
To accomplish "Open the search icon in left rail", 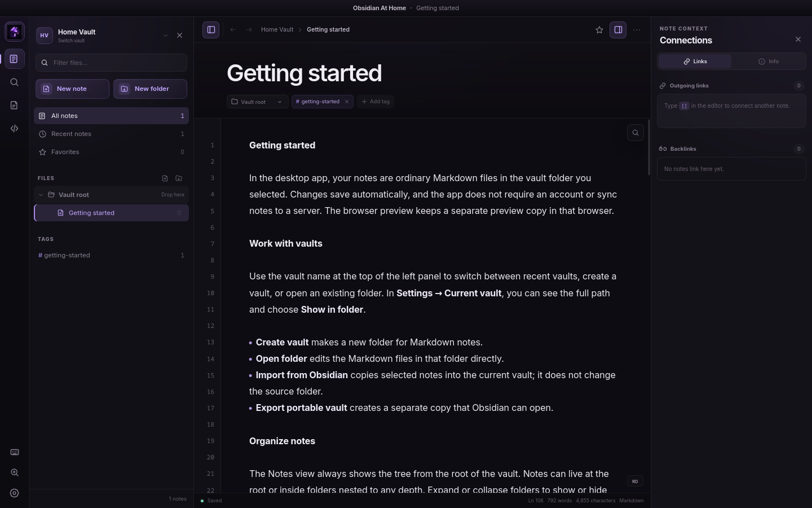I will click(x=15, y=82).
